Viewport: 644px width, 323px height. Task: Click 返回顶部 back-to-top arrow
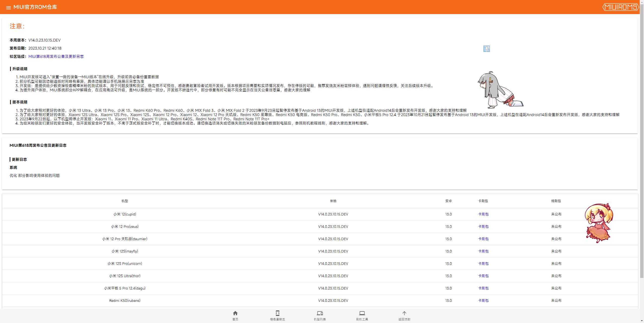(x=404, y=316)
